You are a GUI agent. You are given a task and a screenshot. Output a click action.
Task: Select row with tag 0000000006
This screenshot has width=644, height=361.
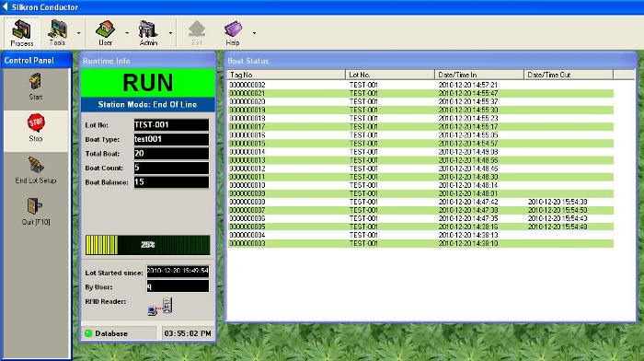tap(420, 218)
